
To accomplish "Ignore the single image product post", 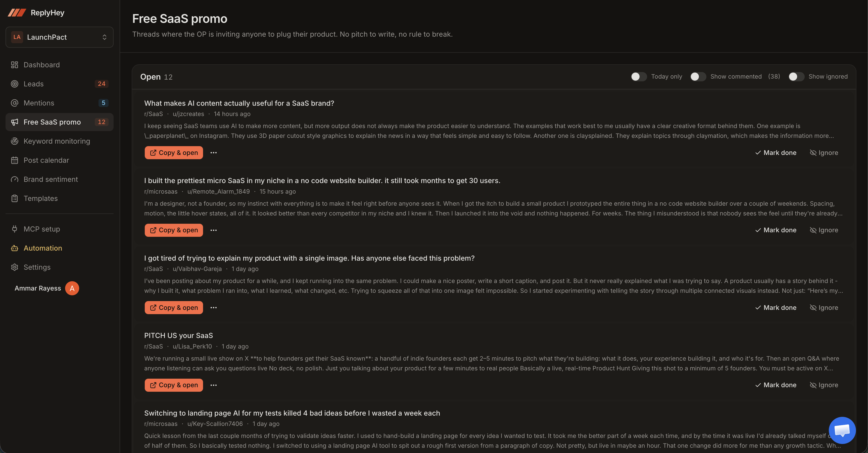I will 824,308.
